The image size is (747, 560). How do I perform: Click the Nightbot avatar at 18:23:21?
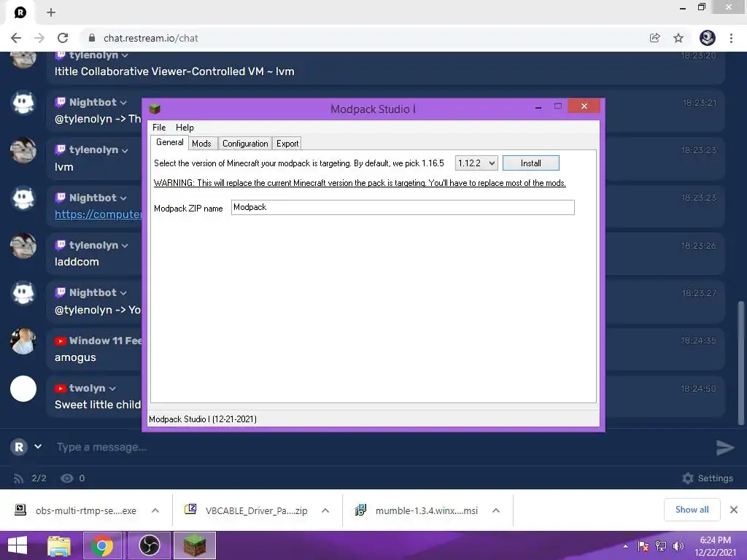pos(23,103)
